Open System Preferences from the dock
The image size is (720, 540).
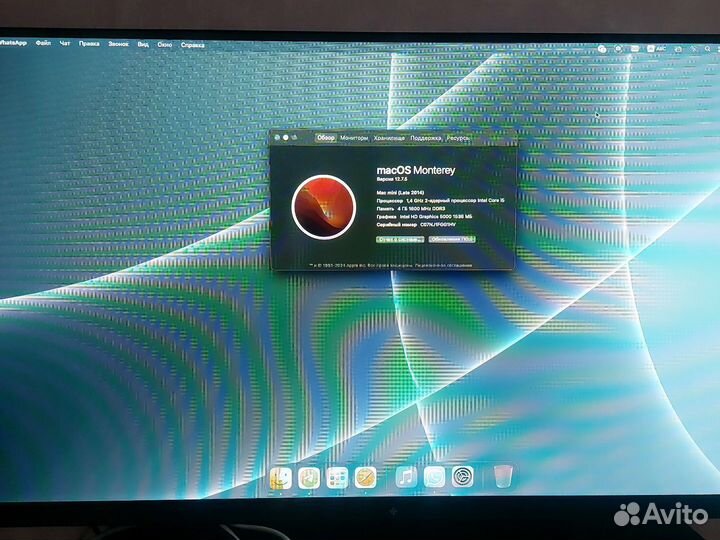462,477
